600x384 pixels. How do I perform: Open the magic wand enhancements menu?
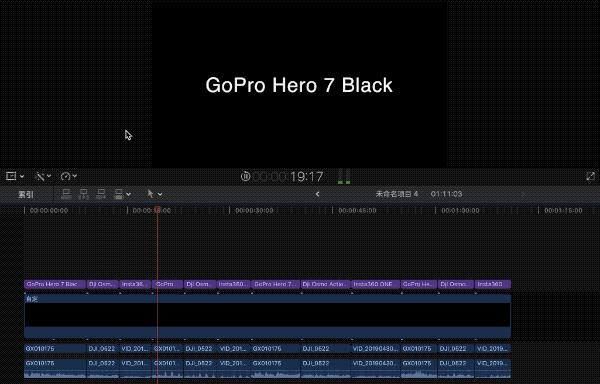point(40,176)
